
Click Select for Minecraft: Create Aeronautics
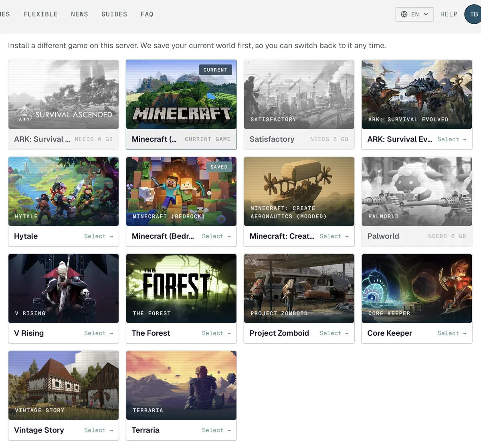(334, 236)
